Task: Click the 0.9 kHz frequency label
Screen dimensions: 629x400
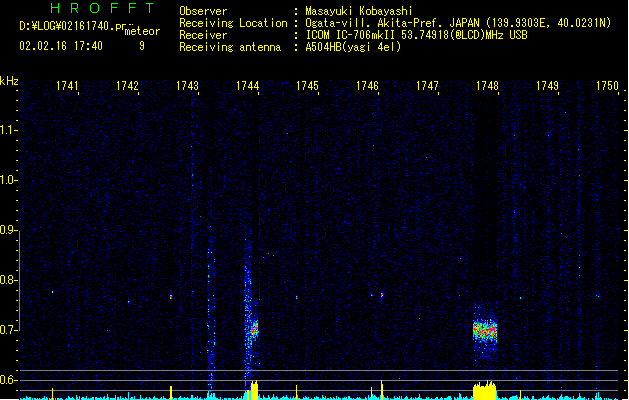Action: [8, 230]
